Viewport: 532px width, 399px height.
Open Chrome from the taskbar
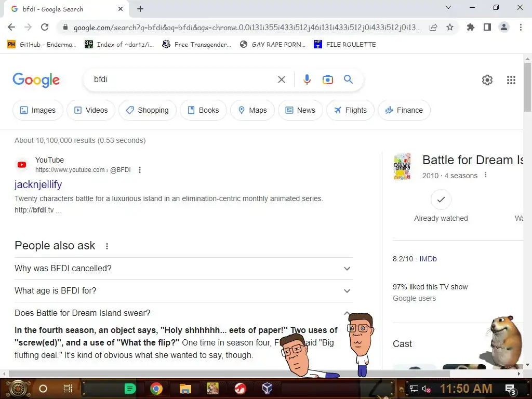tap(156, 389)
